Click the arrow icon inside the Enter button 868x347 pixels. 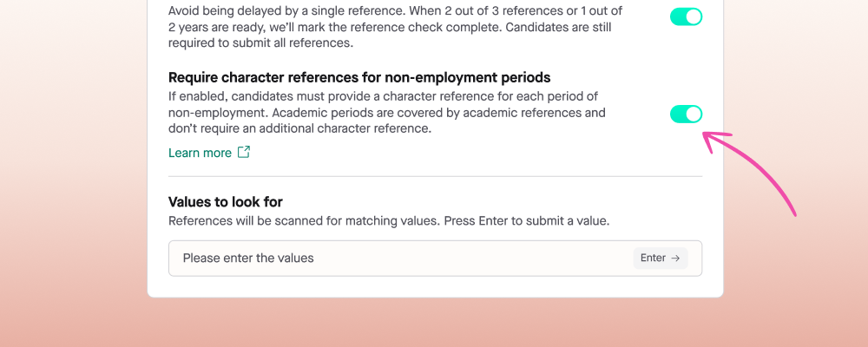coord(674,258)
